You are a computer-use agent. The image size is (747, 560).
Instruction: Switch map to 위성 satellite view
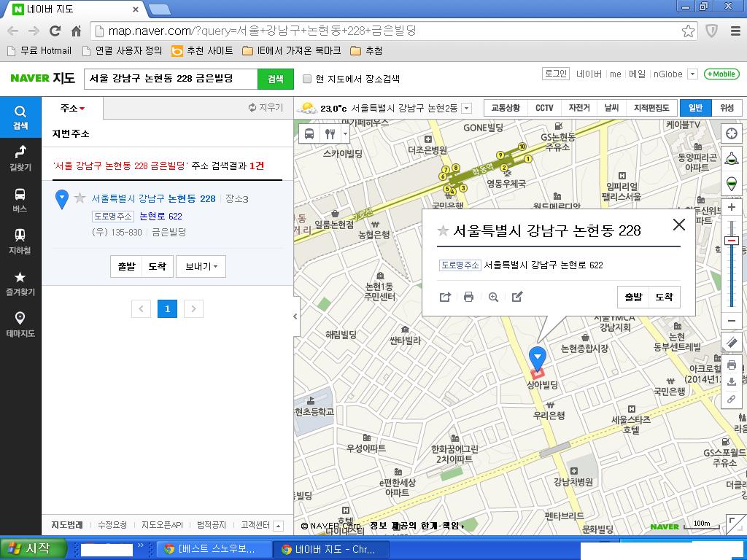[x=727, y=108]
